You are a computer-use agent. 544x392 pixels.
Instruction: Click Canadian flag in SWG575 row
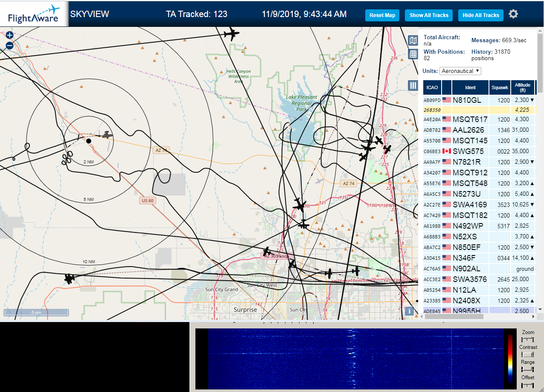tap(447, 151)
